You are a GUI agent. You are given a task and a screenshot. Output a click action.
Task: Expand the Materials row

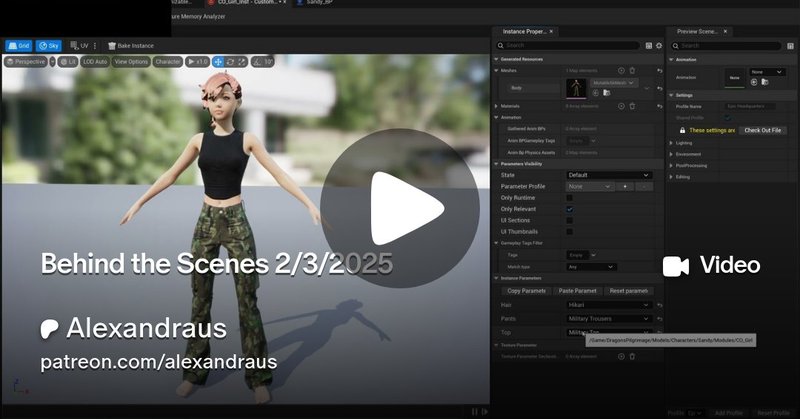coord(496,106)
